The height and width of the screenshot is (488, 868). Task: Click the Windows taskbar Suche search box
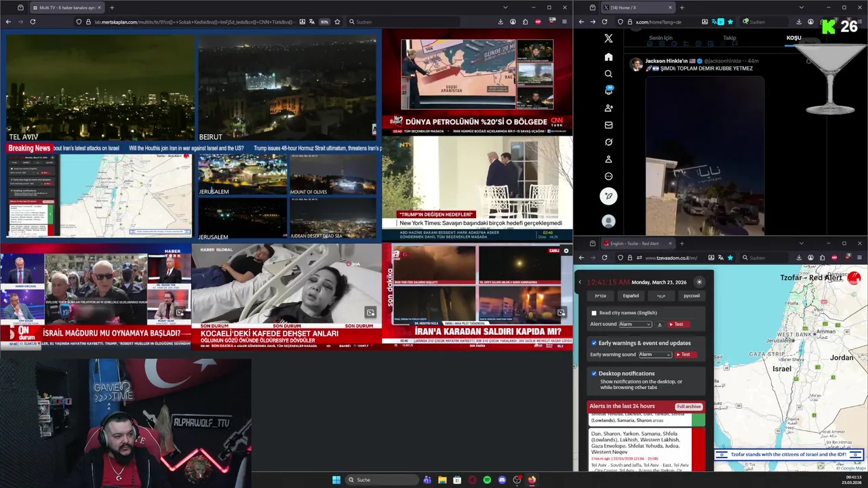tap(381, 480)
